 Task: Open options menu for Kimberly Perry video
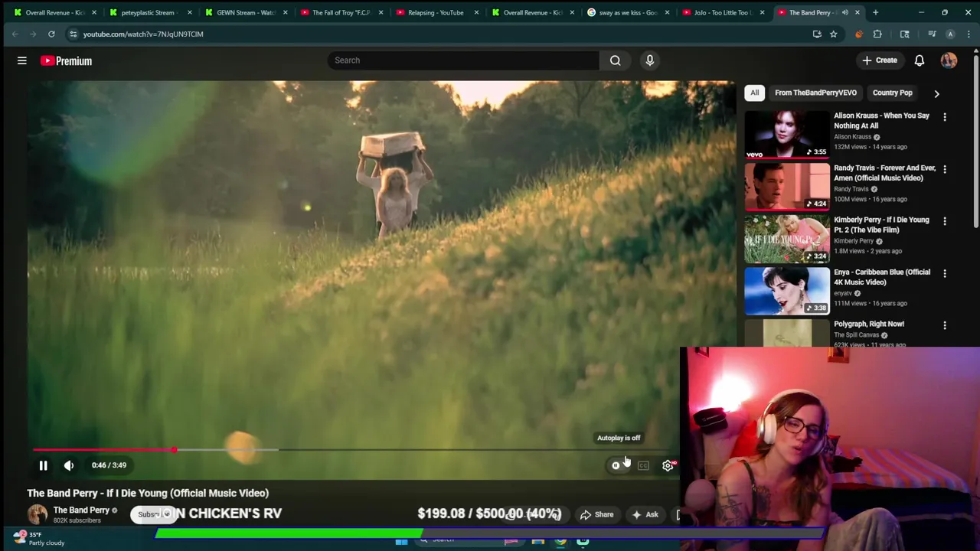(x=945, y=221)
